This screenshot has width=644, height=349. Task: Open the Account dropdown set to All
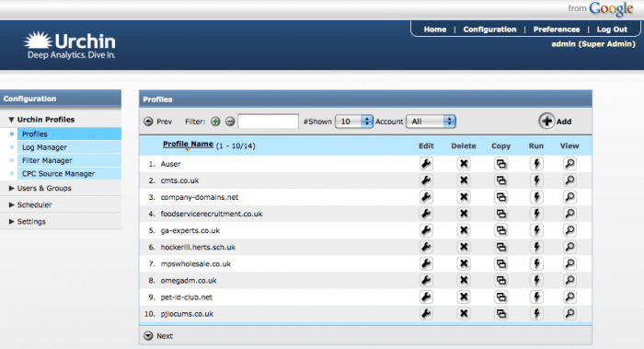tap(431, 122)
